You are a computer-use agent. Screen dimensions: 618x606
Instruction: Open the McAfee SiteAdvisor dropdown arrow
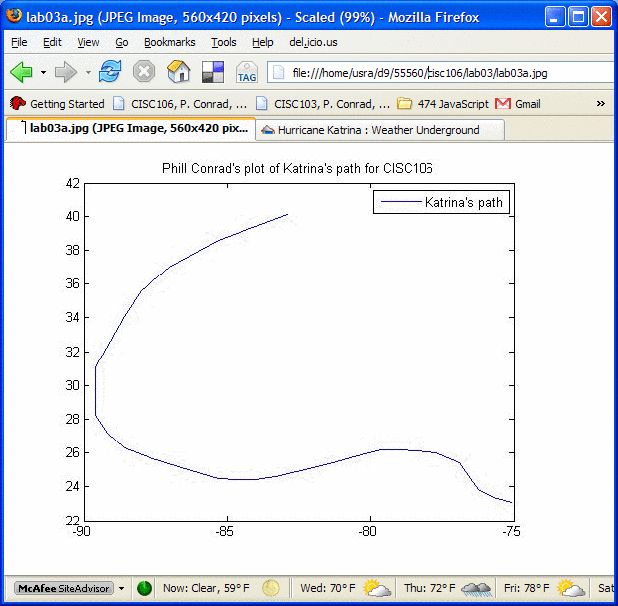tap(121, 589)
